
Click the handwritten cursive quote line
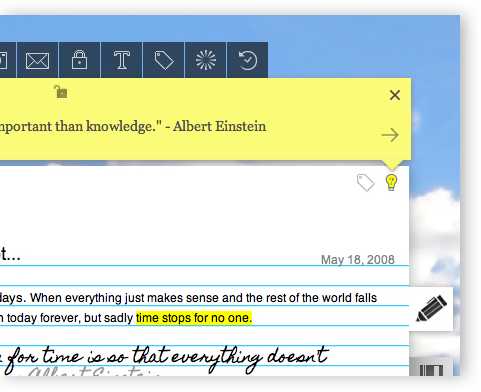[x=164, y=358]
